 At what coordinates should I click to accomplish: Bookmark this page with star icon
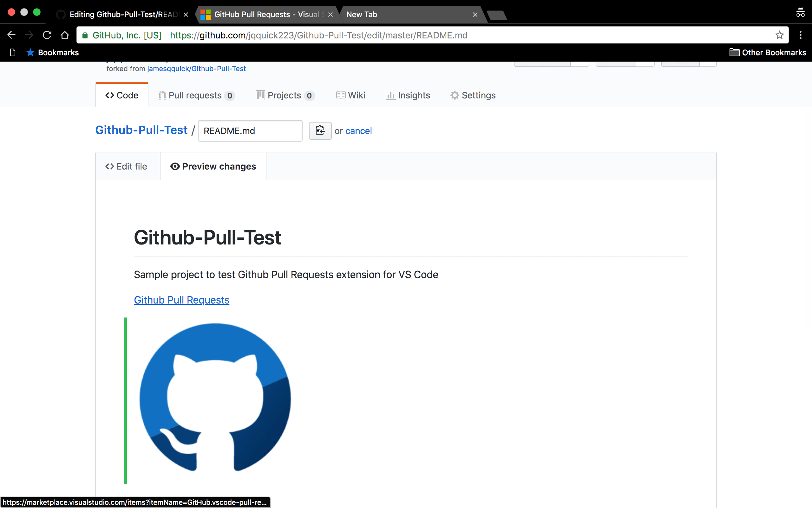tap(779, 35)
